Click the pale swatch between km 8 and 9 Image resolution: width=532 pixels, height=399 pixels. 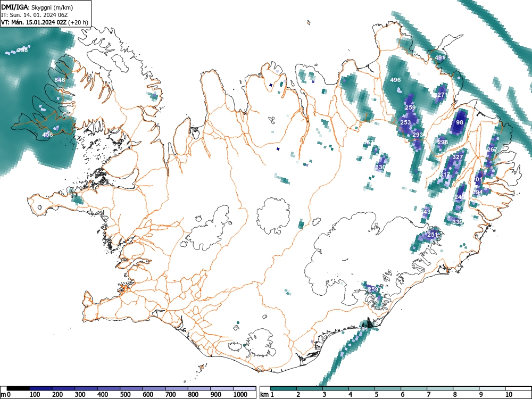[x=466, y=388]
